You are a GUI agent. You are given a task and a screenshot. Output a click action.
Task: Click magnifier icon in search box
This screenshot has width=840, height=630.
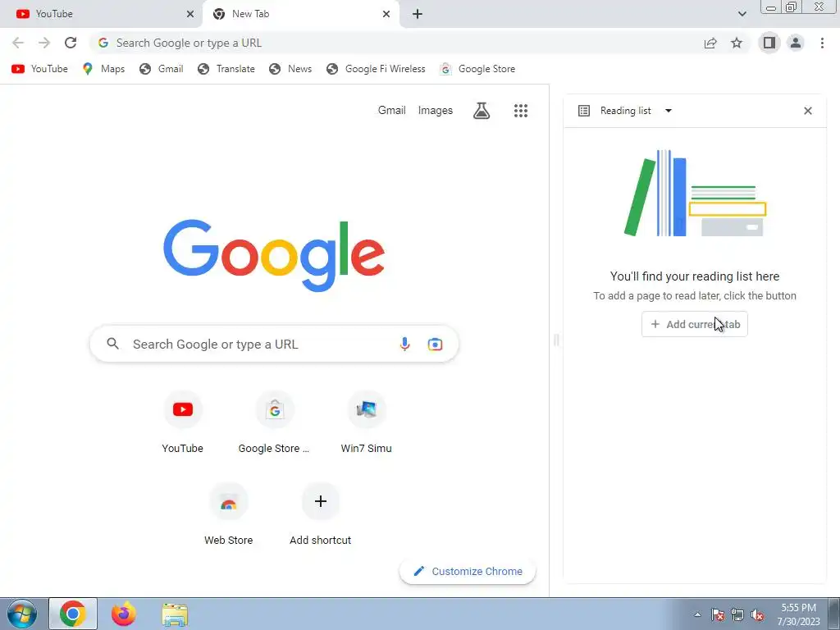(112, 344)
